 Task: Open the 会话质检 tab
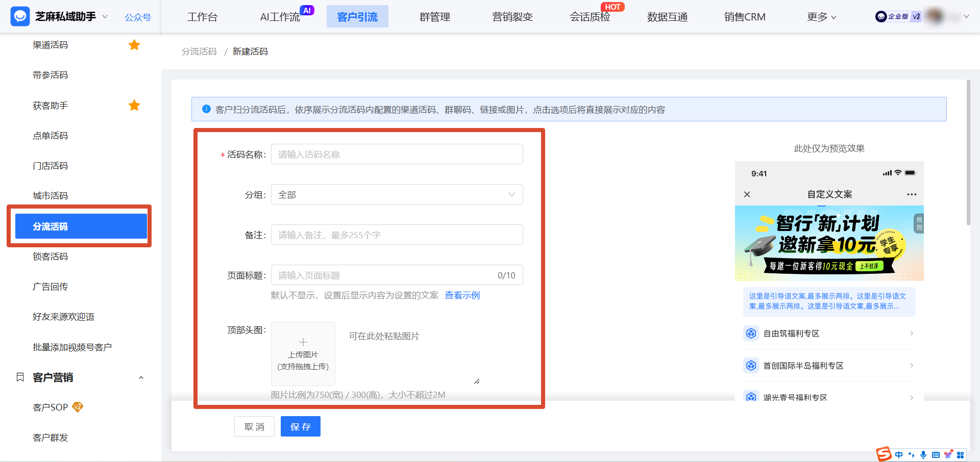pos(590,17)
